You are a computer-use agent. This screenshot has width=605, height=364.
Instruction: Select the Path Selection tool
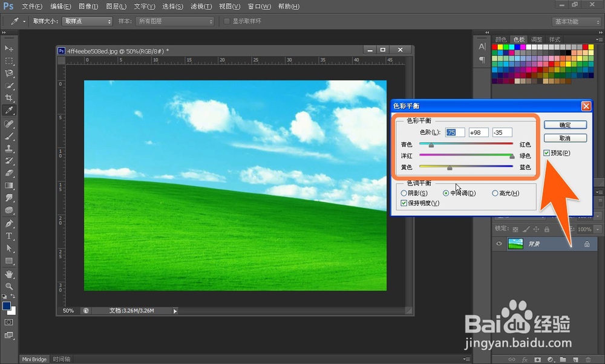tap(9, 249)
